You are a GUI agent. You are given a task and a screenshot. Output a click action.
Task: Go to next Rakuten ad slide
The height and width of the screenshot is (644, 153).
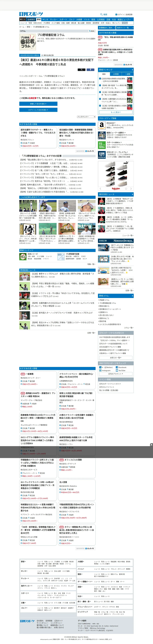[x=131, y=188]
